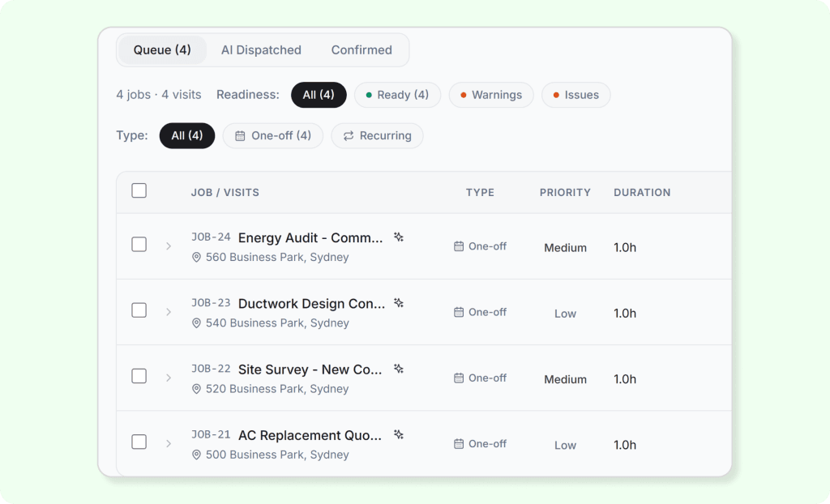The image size is (830, 504).
Task: Filter job type by Recurring
Action: point(377,136)
